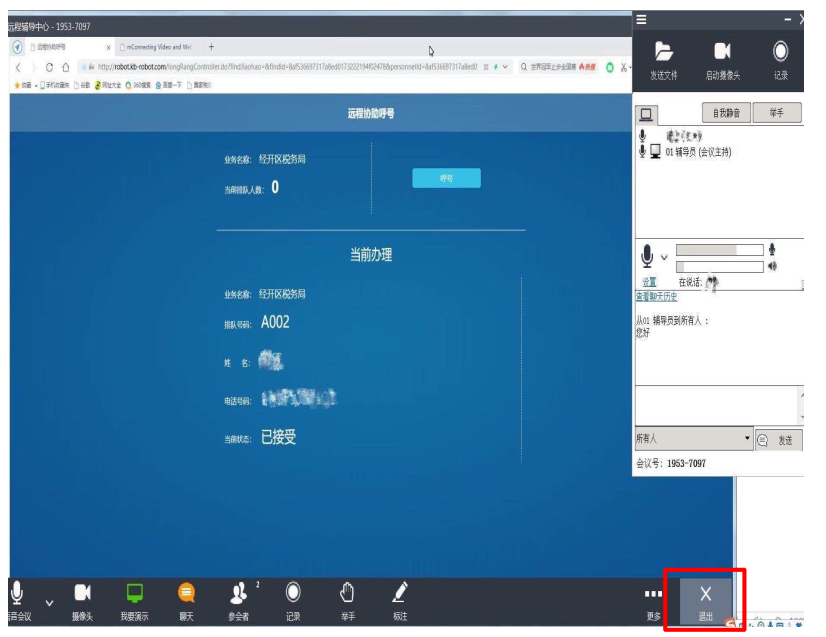
Task: Click 发送文件 send file icon
Action: point(664,51)
